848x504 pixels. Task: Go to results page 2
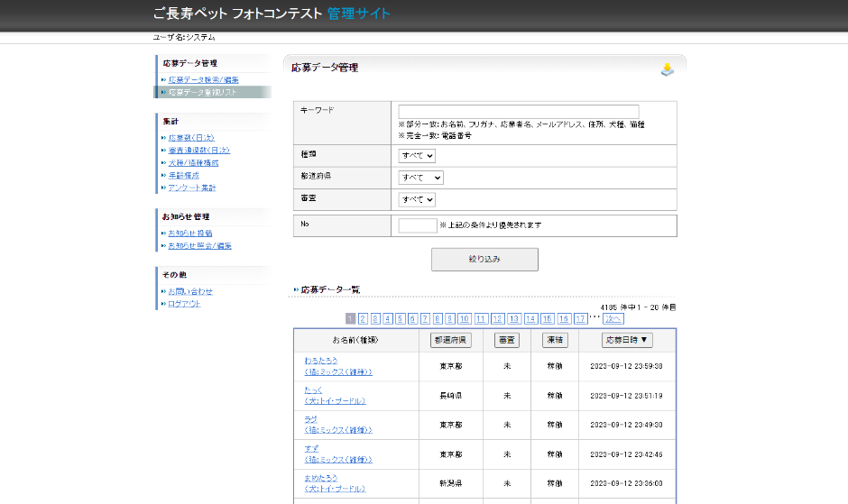(x=363, y=318)
